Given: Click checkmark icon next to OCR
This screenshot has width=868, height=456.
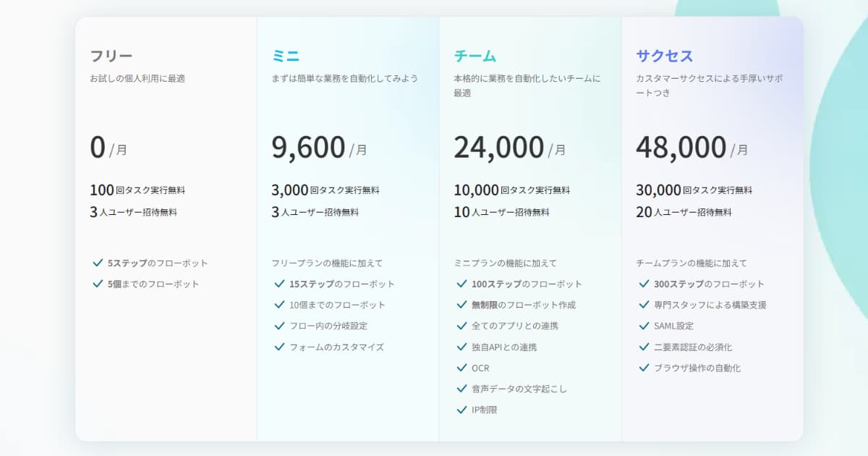Looking at the screenshot, I should tap(461, 368).
